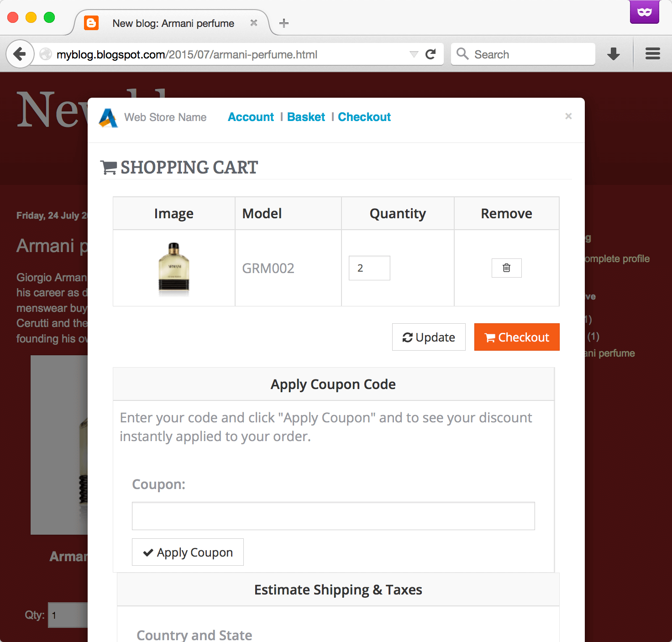Click the magnifier icon in search box
This screenshot has height=642, width=672.
point(462,54)
